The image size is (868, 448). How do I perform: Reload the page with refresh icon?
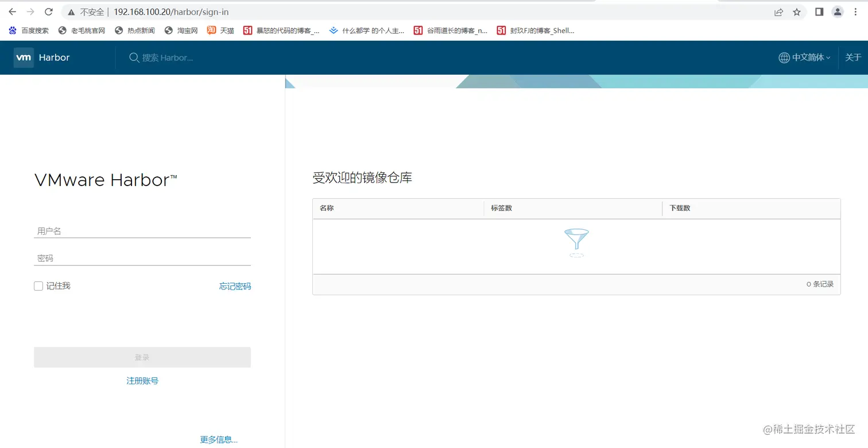pyautogui.click(x=49, y=11)
